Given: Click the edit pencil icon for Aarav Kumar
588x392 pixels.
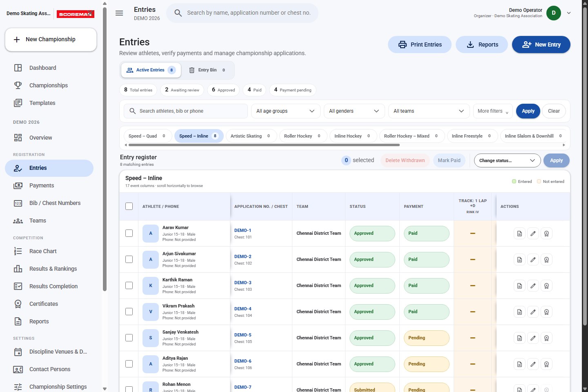Looking at the screenshot, I should (533, 234).
